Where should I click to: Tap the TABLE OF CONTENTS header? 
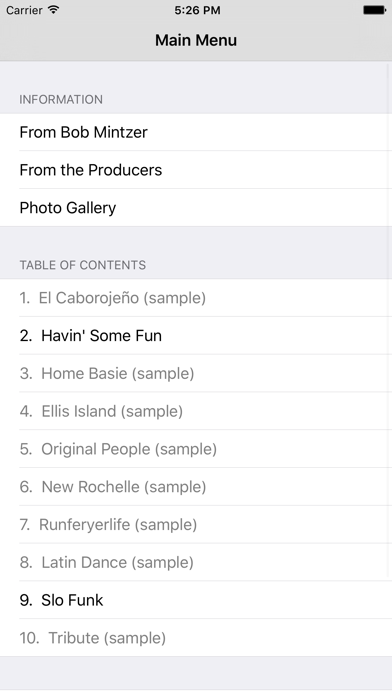point(83,265)
